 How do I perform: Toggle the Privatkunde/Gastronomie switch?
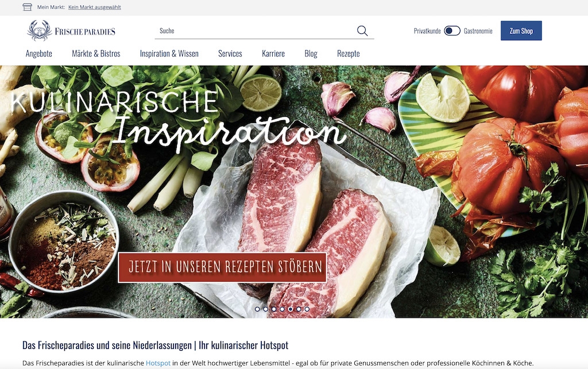[x=452, y=31]
